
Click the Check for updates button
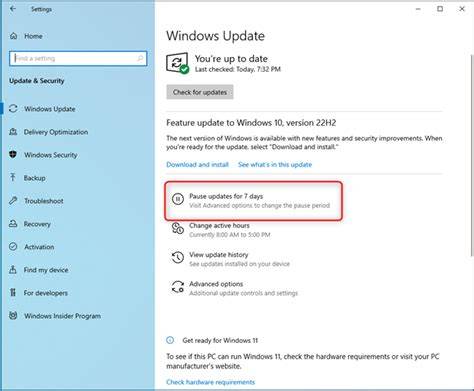[200, 92]
